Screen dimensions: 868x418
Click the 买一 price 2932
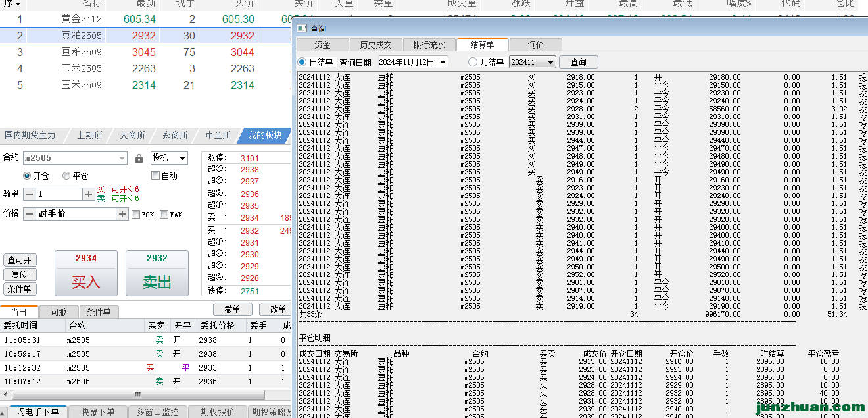(x=250, y=230)
